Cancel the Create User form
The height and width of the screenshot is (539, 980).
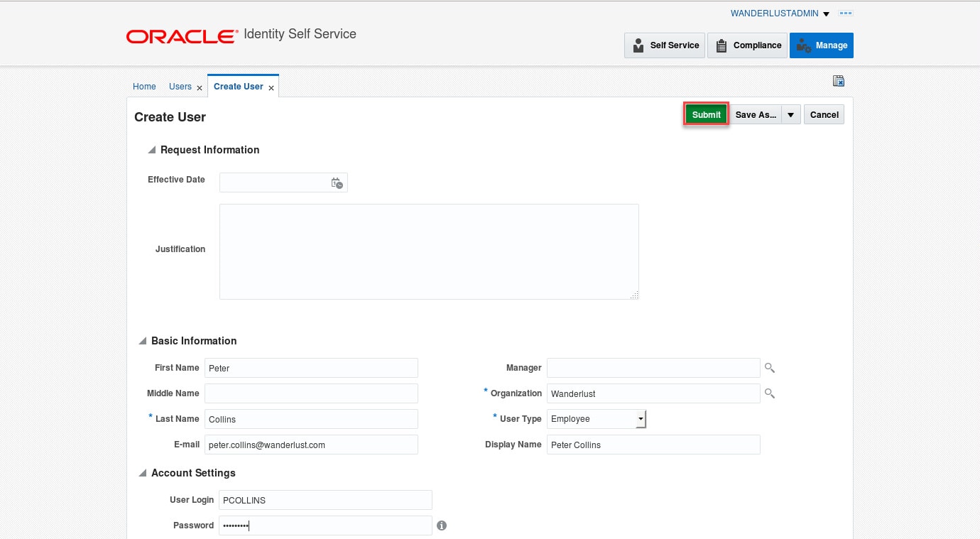[824, 115]
